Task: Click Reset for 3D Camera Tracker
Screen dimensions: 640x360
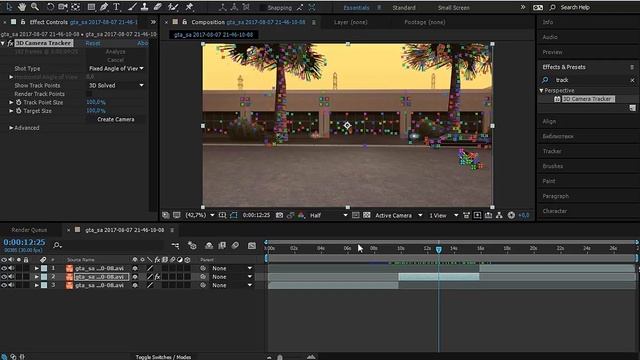Action: click(93, 43)
